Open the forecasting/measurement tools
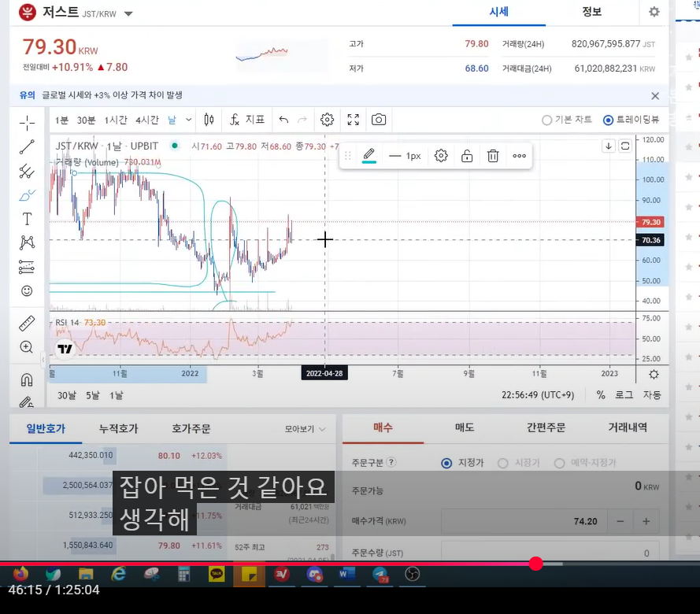This screenshot has height=614, width=700. pos(27,267)
